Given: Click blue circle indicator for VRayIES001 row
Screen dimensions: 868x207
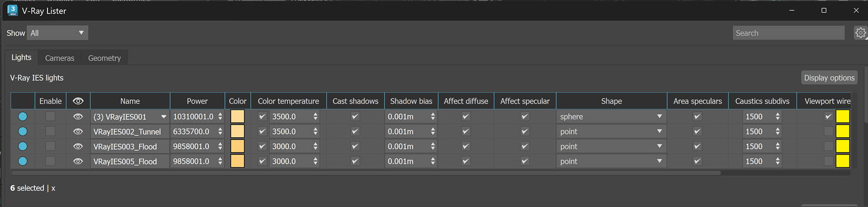Looking at the screenshot, I should [x=23, y=117].
